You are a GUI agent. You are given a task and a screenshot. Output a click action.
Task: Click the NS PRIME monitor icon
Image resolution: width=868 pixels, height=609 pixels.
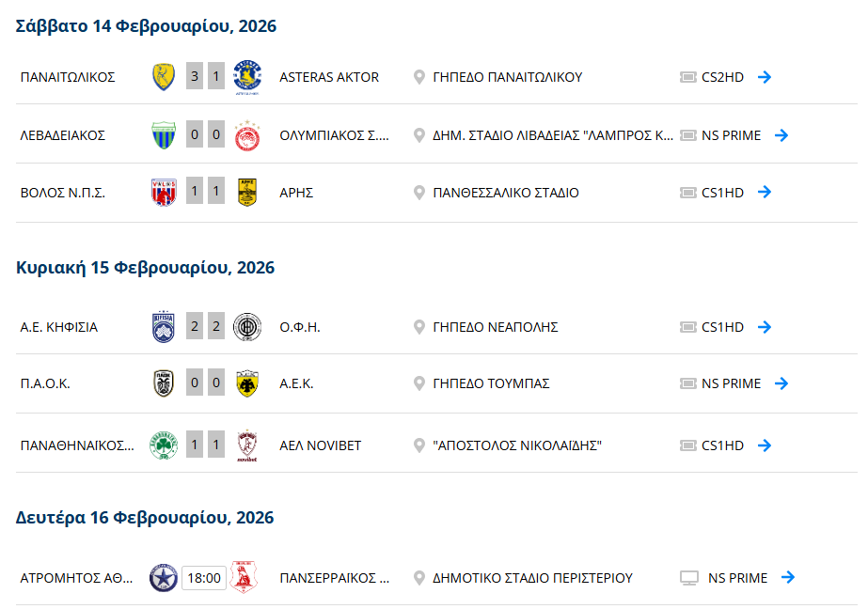pyautogui.click(x=689, y=578)
